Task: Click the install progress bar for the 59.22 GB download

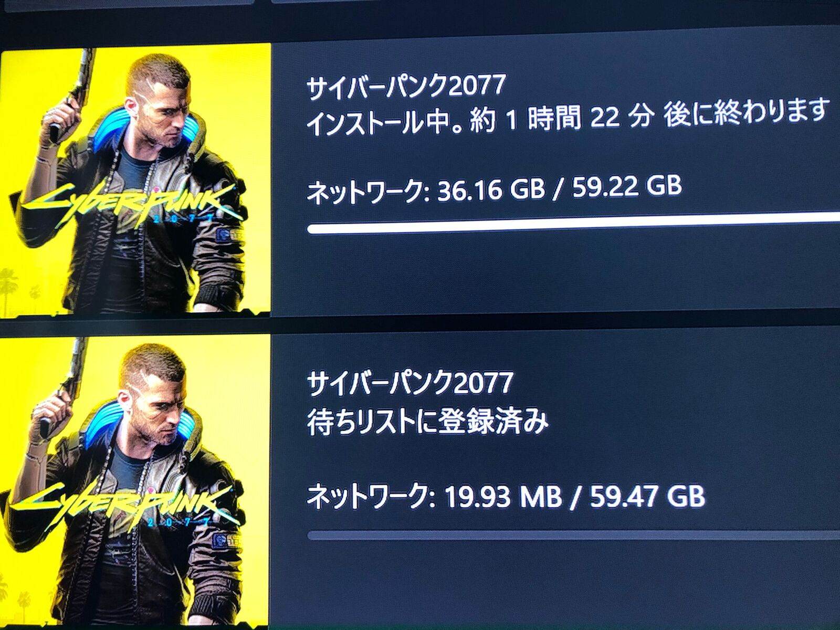Action: pos(573,223)
